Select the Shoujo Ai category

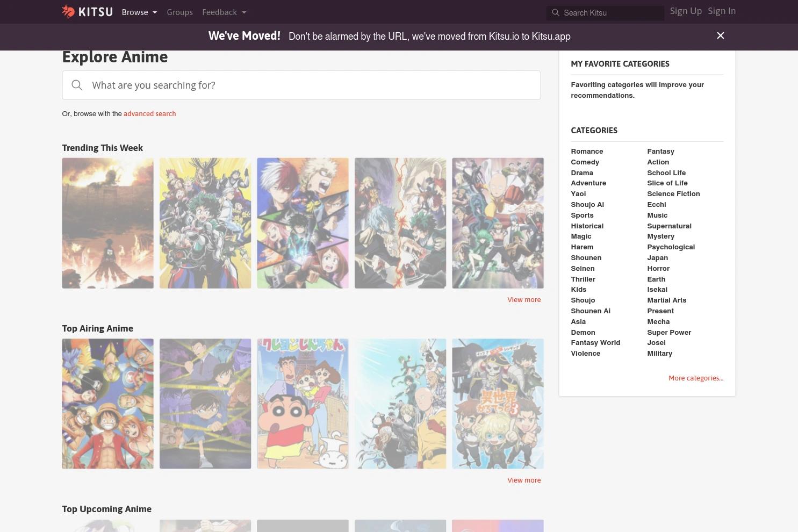coord(587,204)
